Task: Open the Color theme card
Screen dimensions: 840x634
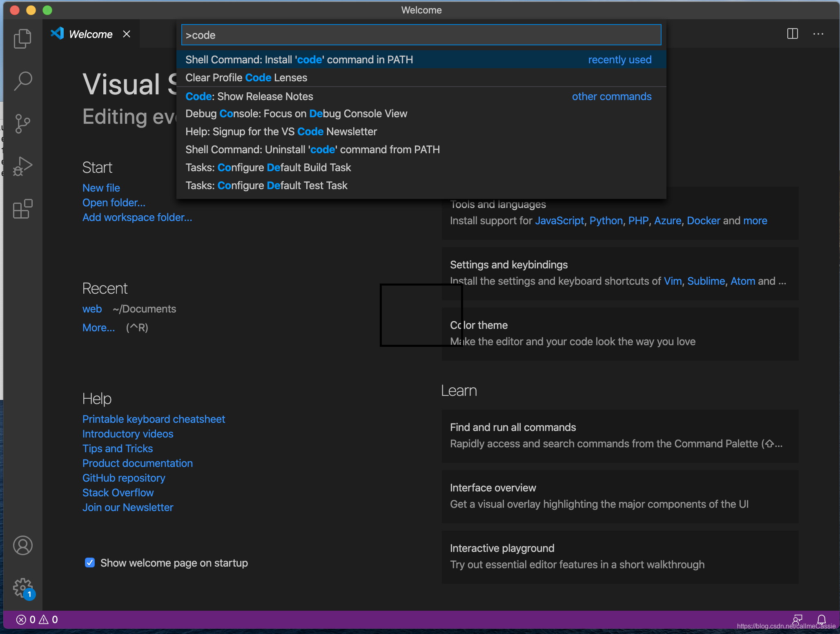Action: [x=620, y=334]
